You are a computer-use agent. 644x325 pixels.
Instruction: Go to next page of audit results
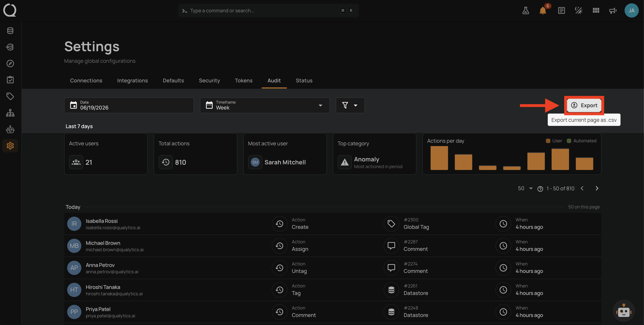(597, 188)
